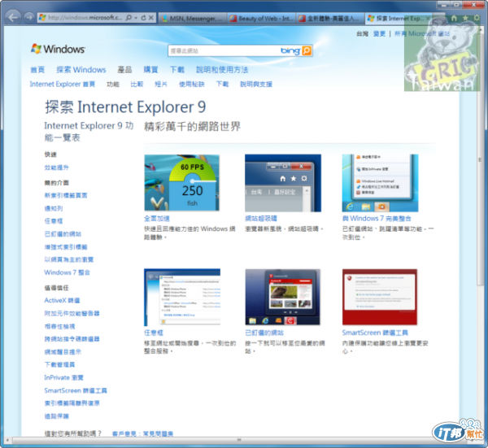This screenshot has width=488, height=448.
Task: Open the 首頁 main navigation item
Action: [x=37, y=70]
